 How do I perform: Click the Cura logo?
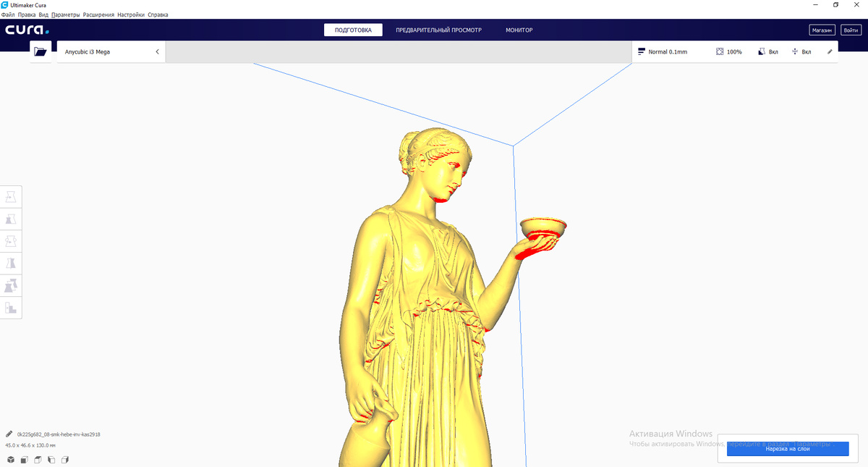click(27, 30)
